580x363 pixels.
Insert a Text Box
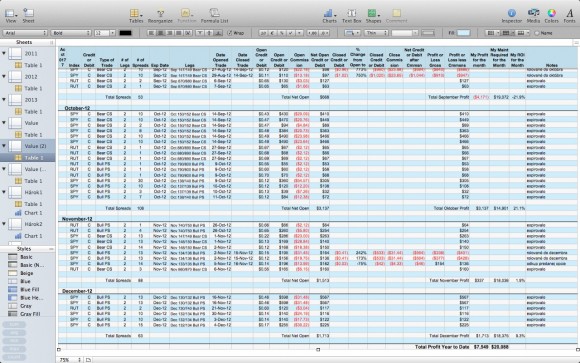pos(351,16)
